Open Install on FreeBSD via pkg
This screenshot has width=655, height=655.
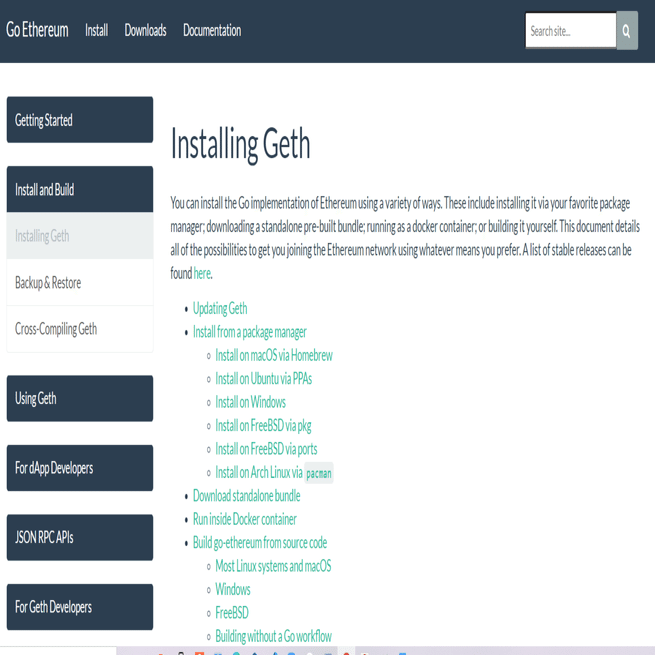click(263, 426)
